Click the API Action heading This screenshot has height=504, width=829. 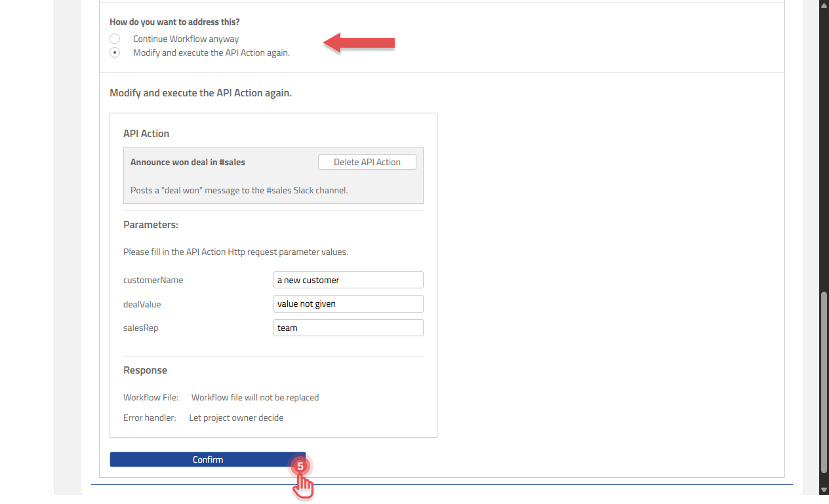click(146, 133)
